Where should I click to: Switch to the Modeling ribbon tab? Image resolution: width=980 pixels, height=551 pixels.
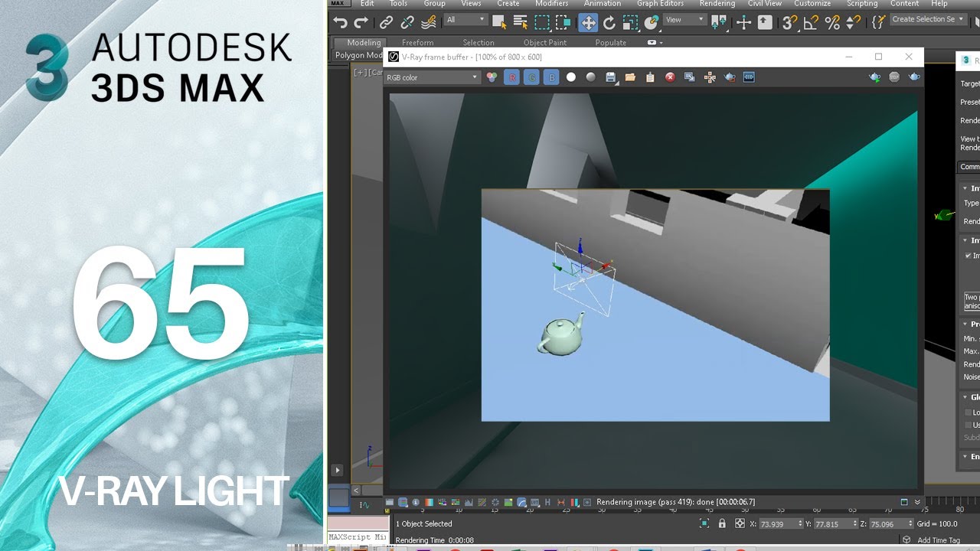tap(364, 43)
